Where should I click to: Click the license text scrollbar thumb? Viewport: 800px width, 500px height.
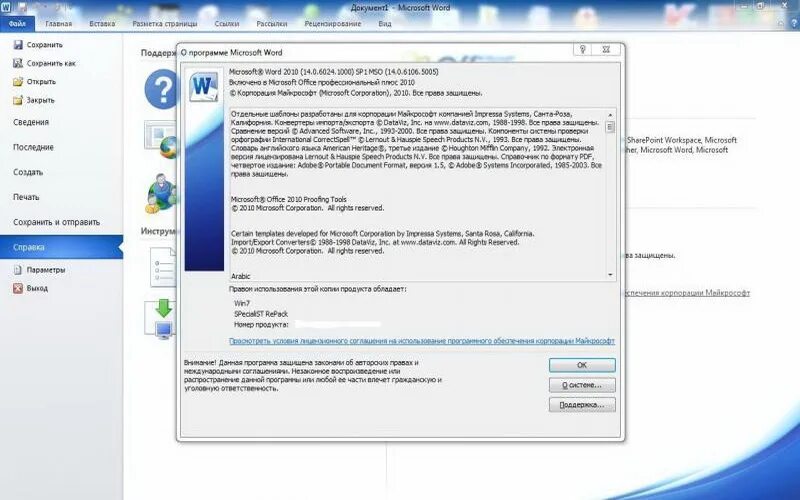click(610, 127)
